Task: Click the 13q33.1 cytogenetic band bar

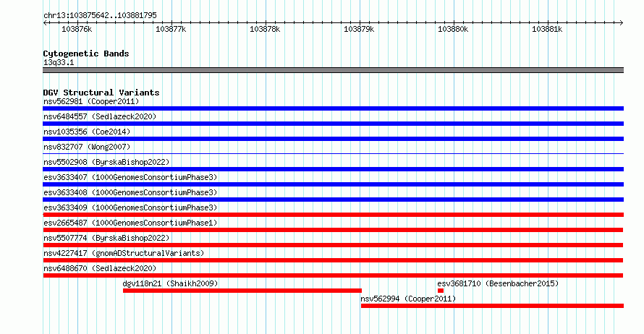Action: pyautogui.click(x=333, y=70)
